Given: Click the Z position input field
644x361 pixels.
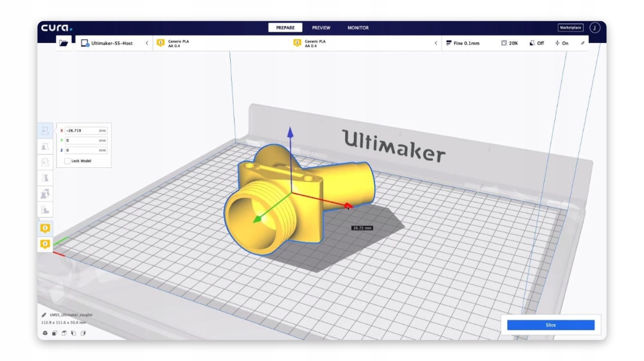Looking at the screenshot, I should pos(86,151).
